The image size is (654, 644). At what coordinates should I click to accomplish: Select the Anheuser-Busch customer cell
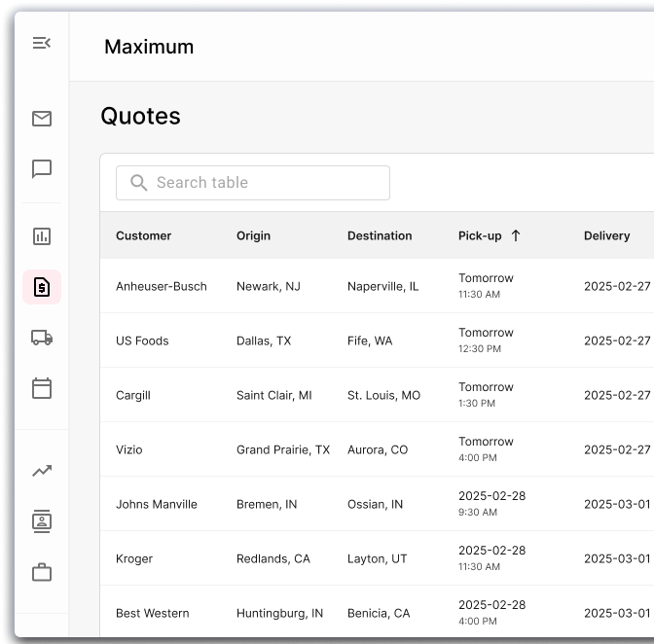coord(162,286)
